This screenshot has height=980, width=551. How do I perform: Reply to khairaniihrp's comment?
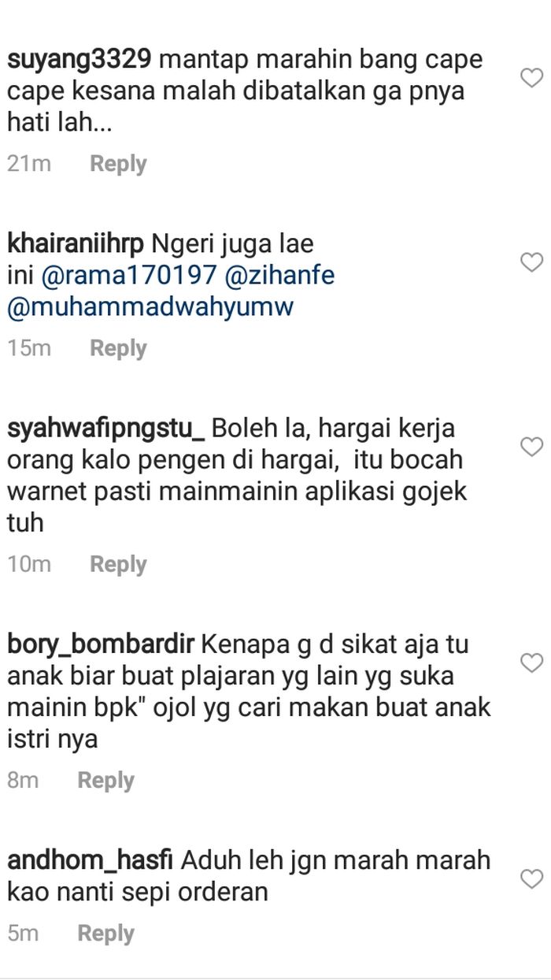point(118,348)
